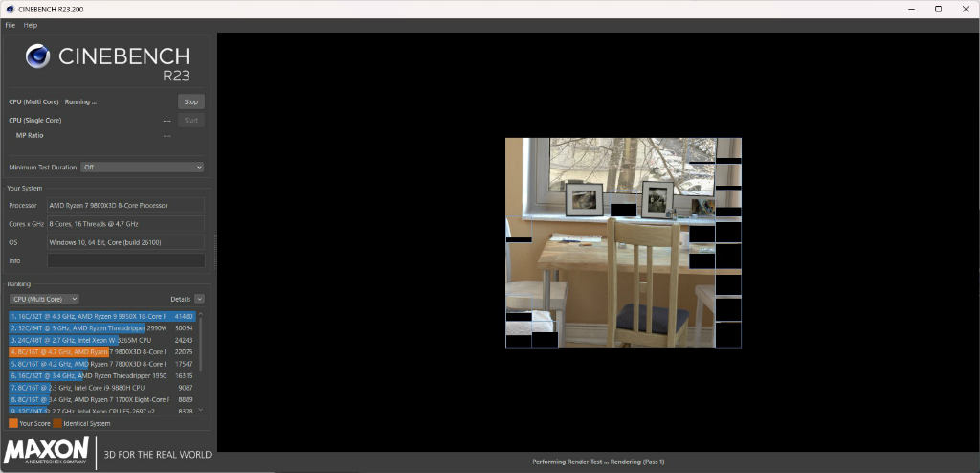
Task: Click the brown Identical System legend swatch
Action: click(57, 423)
